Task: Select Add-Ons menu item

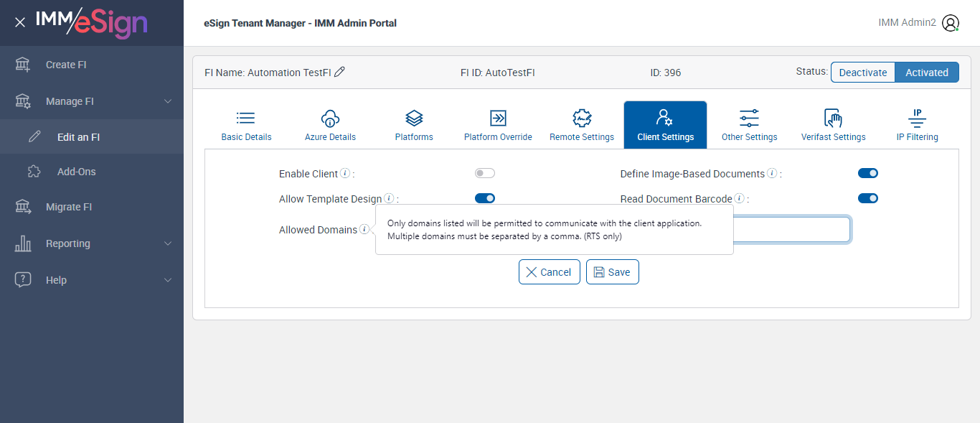Action: (92, 172)
